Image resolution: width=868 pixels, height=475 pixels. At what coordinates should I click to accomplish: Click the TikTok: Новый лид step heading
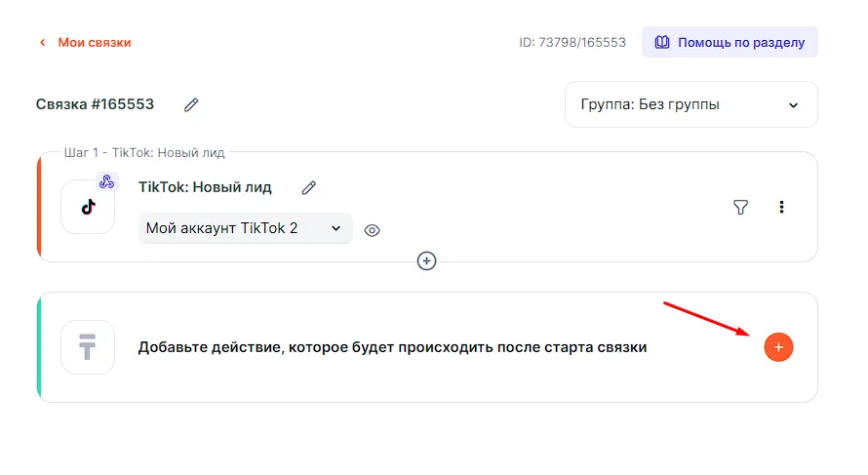click(x=205, y=187)
